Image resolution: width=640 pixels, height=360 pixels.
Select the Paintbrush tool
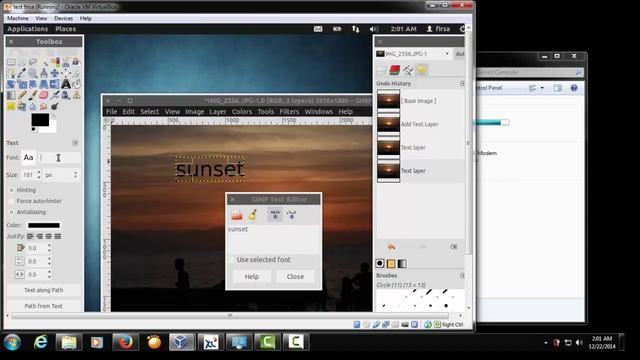(x=33, y=95)
